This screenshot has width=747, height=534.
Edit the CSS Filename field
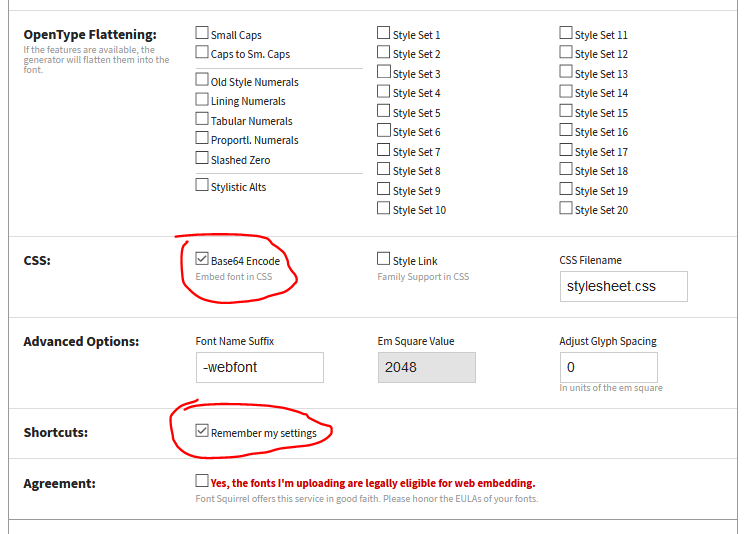[x=624, y=286]
